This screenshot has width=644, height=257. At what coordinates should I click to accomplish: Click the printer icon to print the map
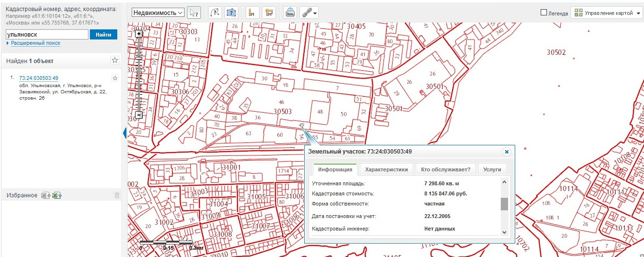tap(290, 13)
